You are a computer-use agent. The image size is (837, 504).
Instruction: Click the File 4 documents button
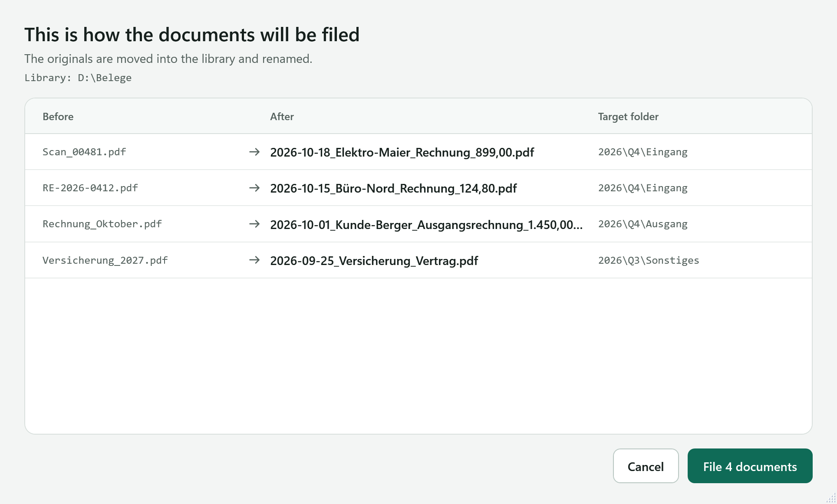click(750, 466)
